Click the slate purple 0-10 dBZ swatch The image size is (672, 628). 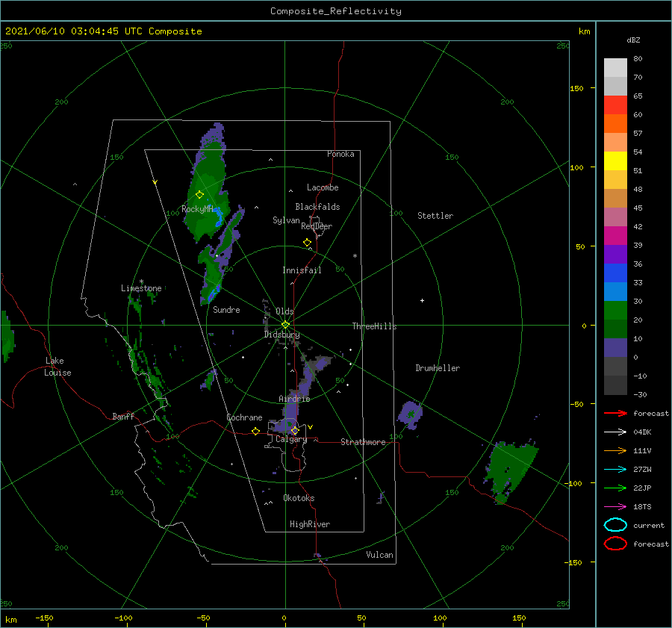click(x=615, y=348)
